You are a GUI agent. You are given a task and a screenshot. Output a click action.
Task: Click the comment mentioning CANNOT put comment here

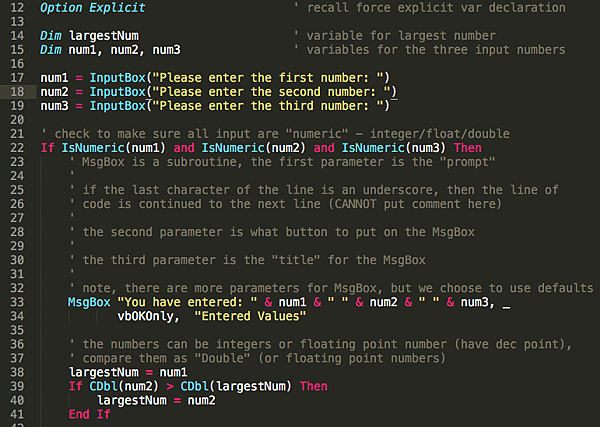[286, 204]
